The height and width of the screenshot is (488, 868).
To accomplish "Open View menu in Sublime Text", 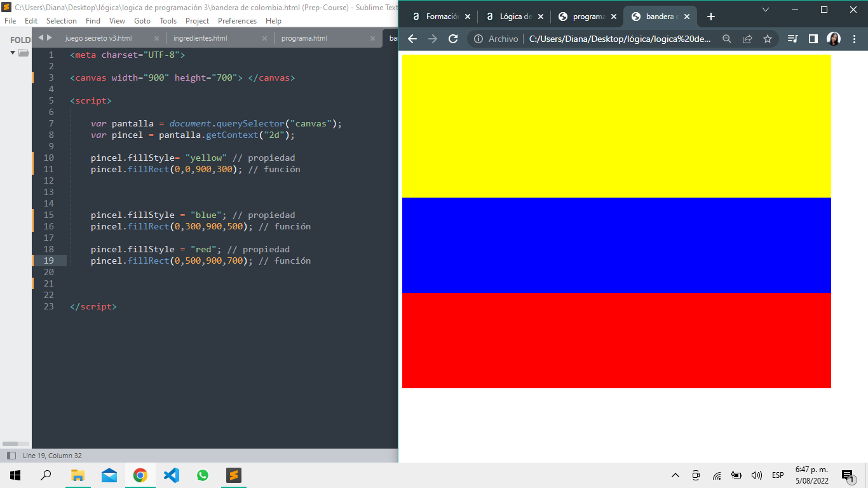I will [x=118, y=21].
